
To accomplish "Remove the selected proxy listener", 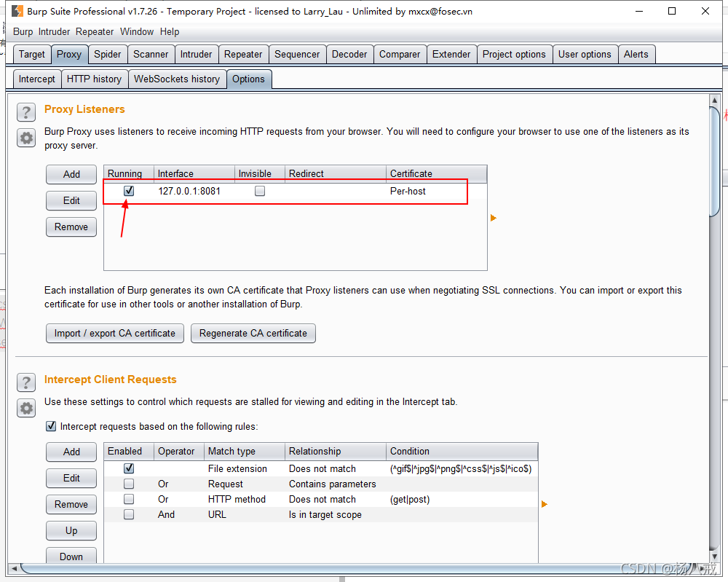I will (71, 227).
